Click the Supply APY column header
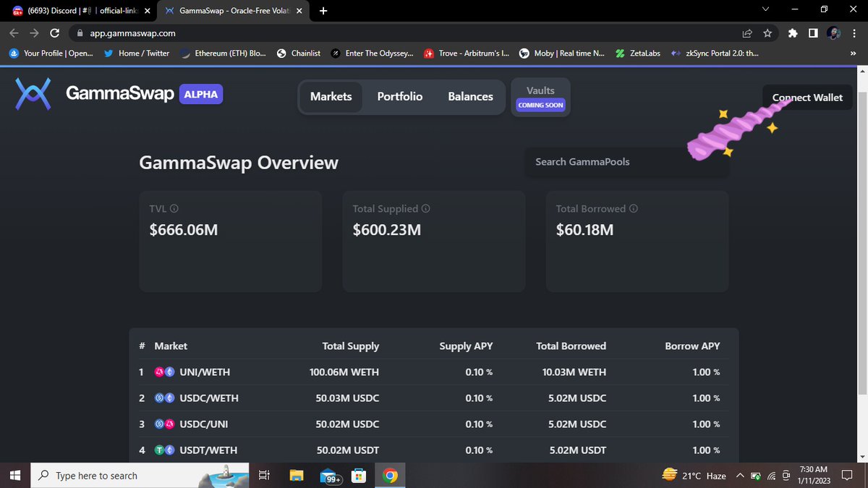The height and width of the screenshot is (488, 868). point(466,346)
